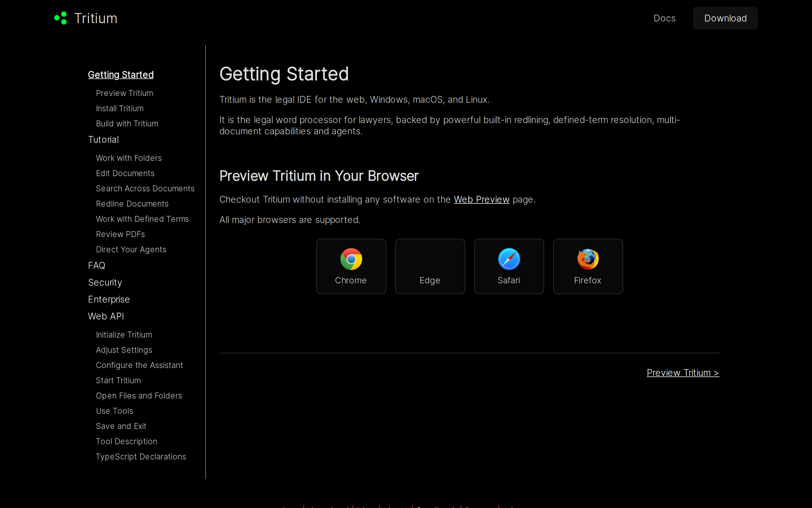
Task: Click the paragraph about built-in redlining
Action: pos(450,126)
